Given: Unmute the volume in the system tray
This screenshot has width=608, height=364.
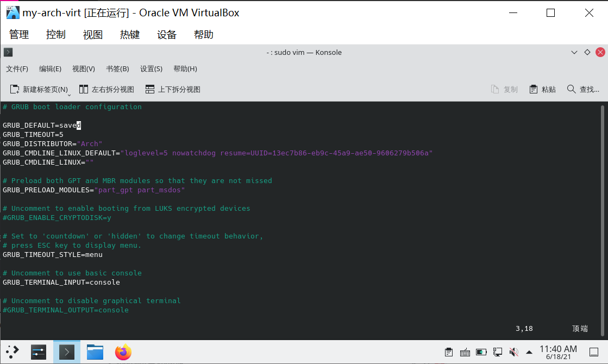Looking at the screenshot, I should (513, 352).
